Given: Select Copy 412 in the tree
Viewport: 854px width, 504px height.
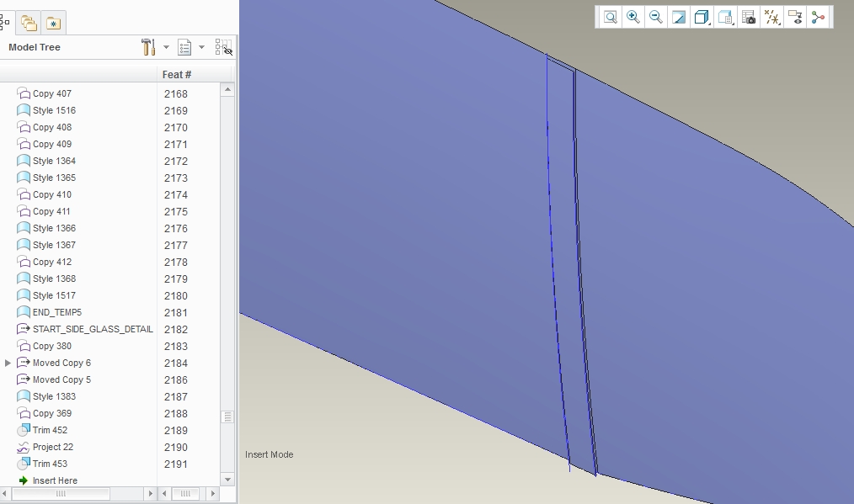Looking at the screenshot, I should click(51, 262).
